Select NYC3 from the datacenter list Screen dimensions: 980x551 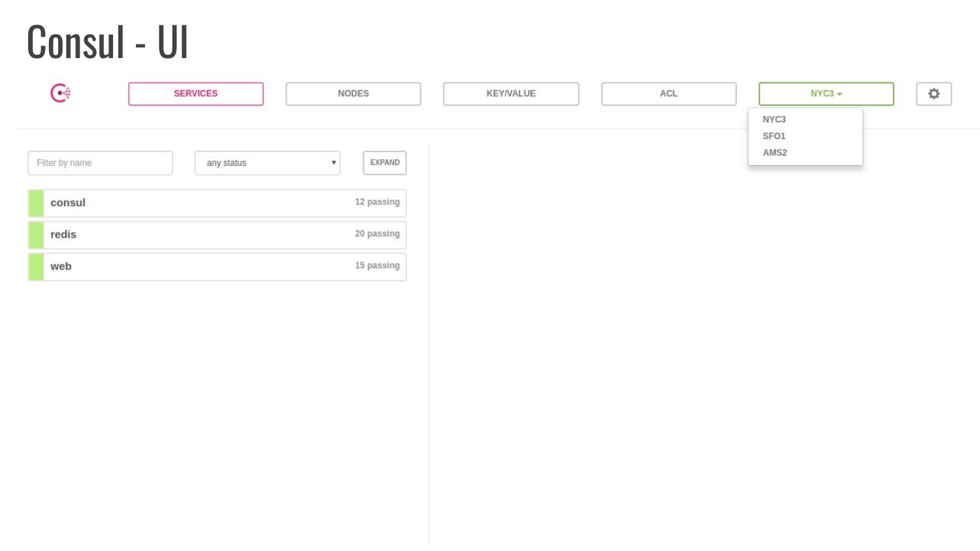[x=774, y=119]
